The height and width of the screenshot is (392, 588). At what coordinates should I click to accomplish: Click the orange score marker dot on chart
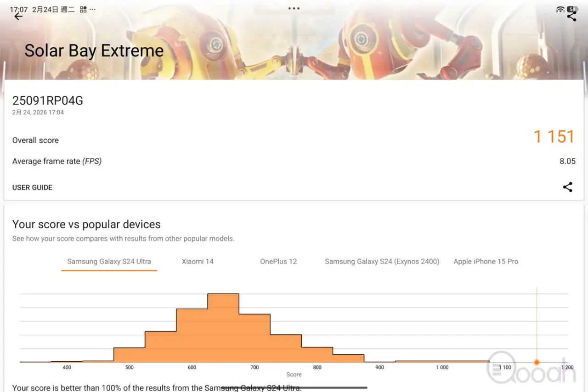tap(537, 362)
